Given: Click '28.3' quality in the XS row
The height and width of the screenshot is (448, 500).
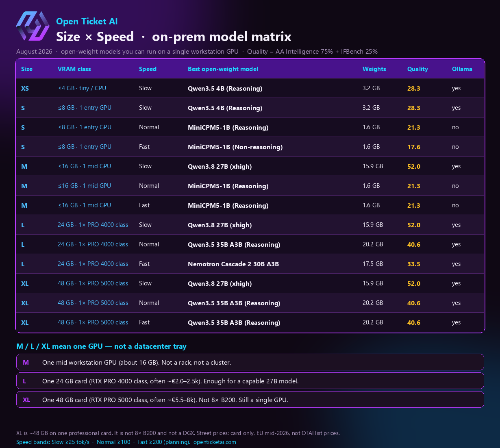Looking at the screenshot, I should point(414,89).
